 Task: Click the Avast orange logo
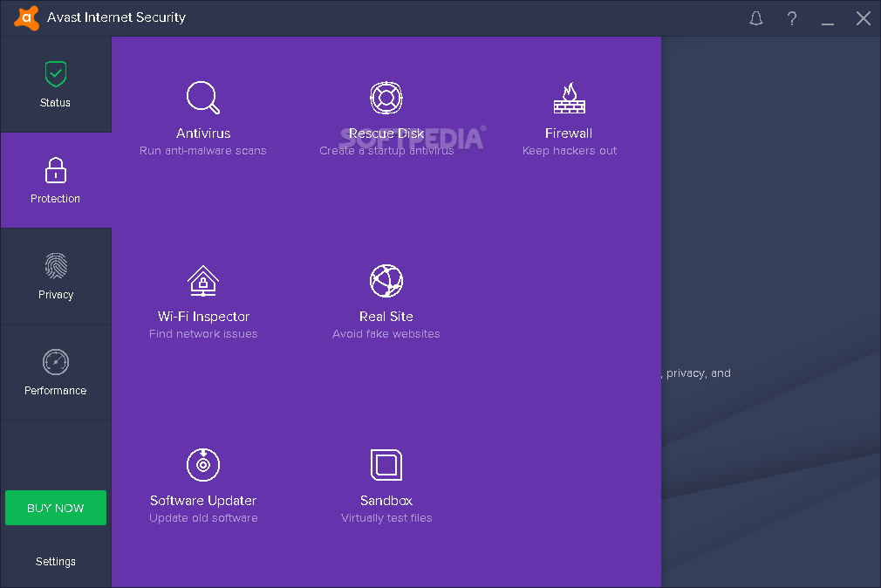pos(26,18)
